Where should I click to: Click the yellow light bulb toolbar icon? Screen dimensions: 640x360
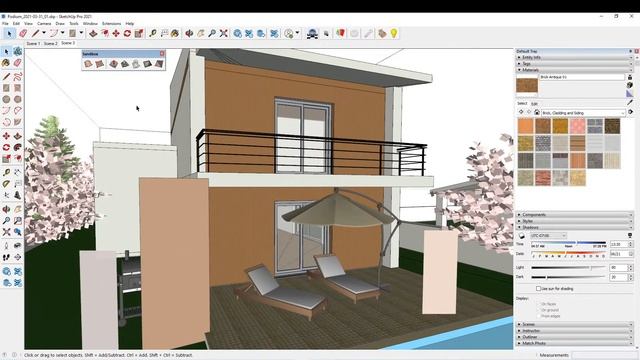pyautogui.click(x=394, y=33)
